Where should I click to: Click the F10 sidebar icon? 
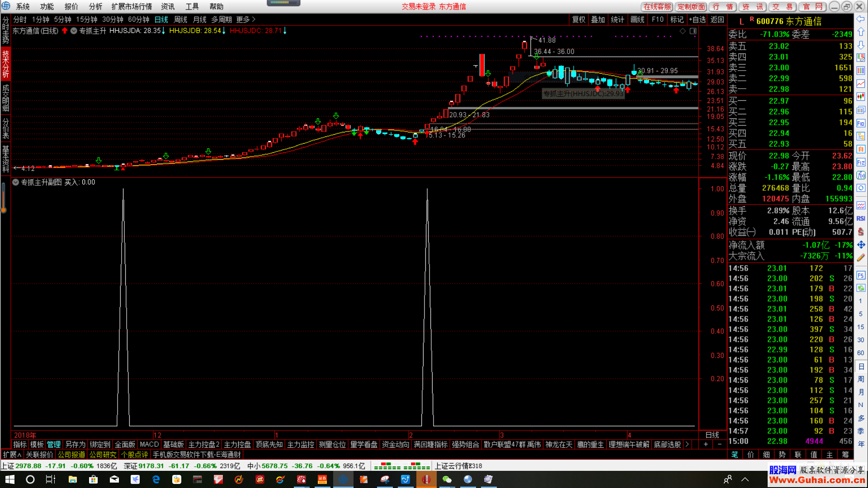(861, 123)
